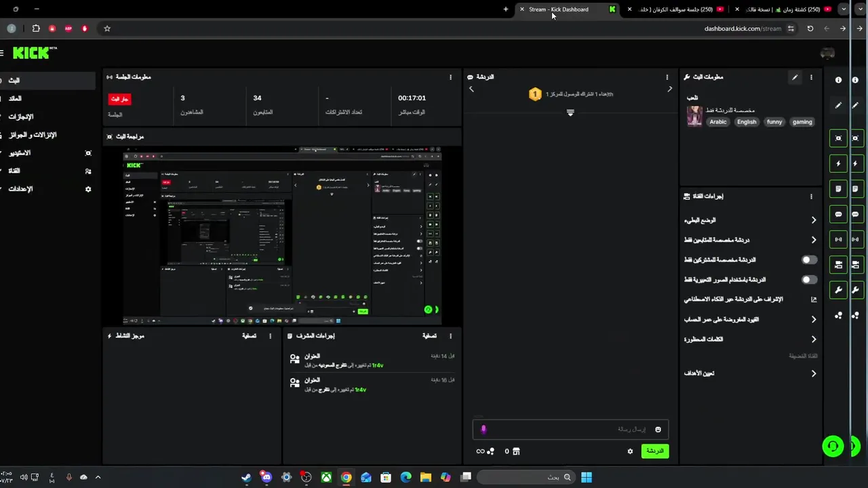
Task: Click the Windows taskbar search box
Action: click(x=527, y=477)
